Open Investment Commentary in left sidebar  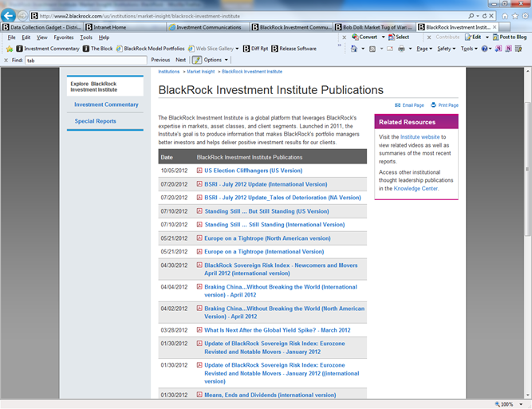(x=106, y=104)
